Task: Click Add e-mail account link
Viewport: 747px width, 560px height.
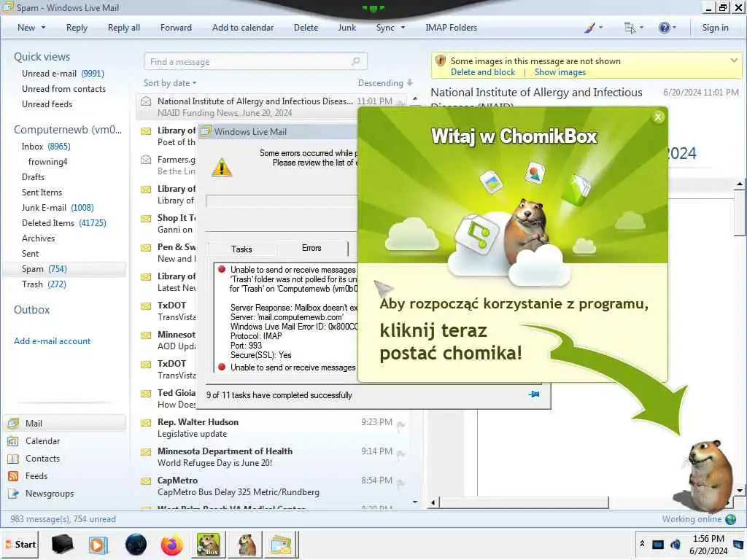Action: tap(52, 341)
